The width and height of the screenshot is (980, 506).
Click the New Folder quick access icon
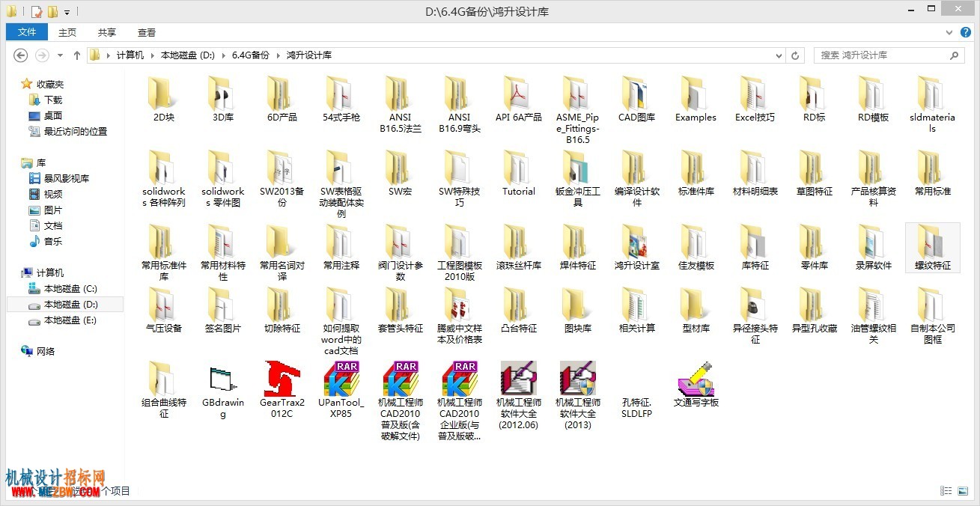(52, 12)
